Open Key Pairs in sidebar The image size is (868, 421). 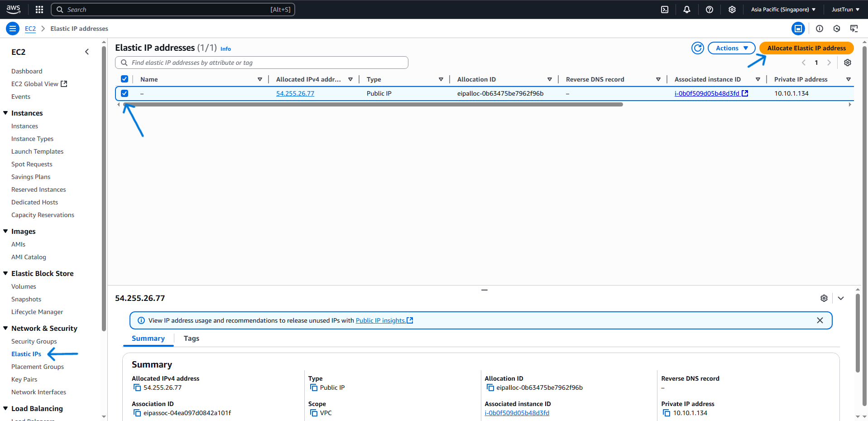(24, 379)
